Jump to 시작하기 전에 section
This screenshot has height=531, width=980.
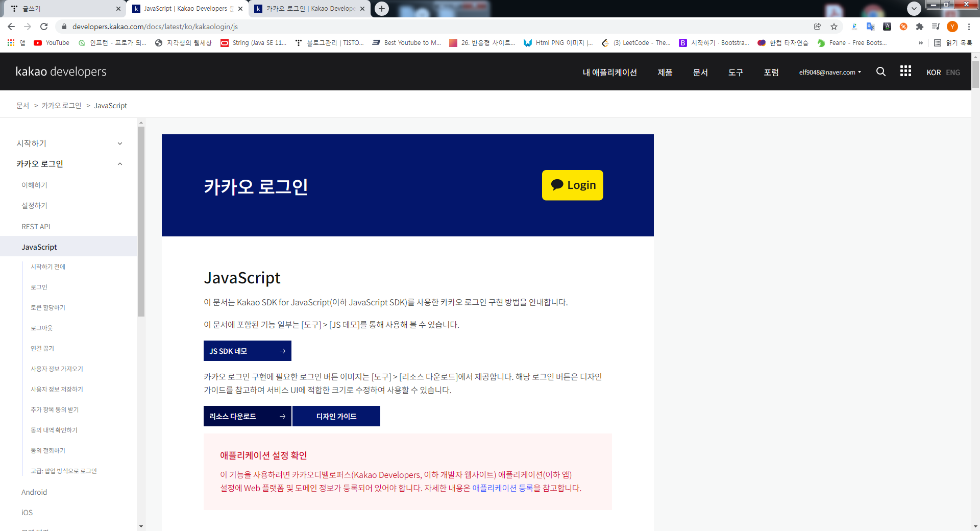tap(48, 267)
